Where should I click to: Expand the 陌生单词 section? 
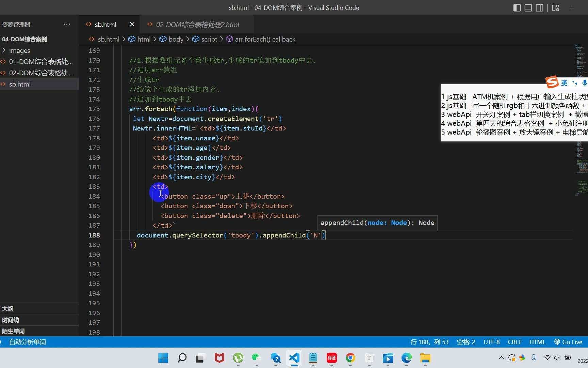point(39,331)
